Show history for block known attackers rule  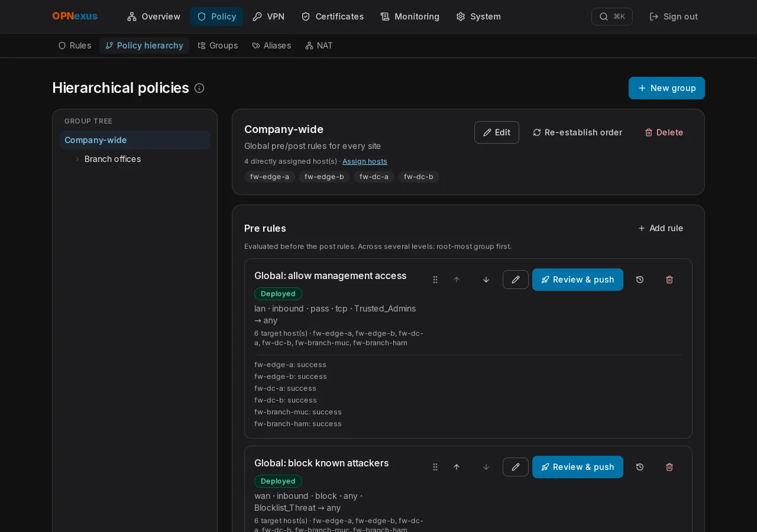pyautogui.click(x=640, y=467)
